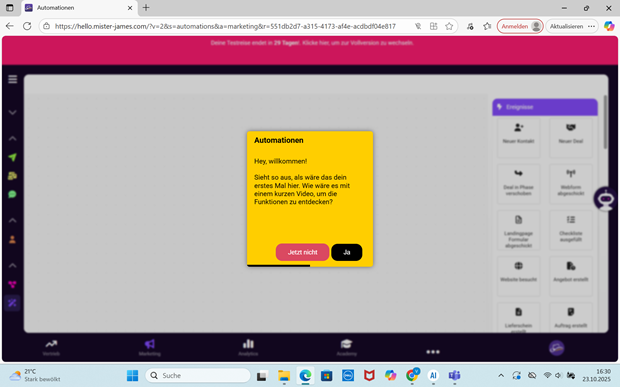Click the Anmelden button in browser

coord(520,26)
